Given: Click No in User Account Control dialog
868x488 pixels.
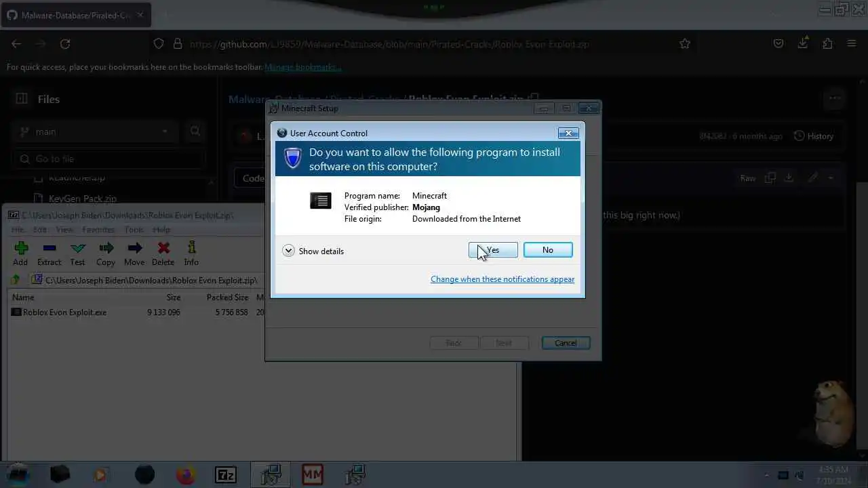Looking at the screenshot, I should pos(548,250).
